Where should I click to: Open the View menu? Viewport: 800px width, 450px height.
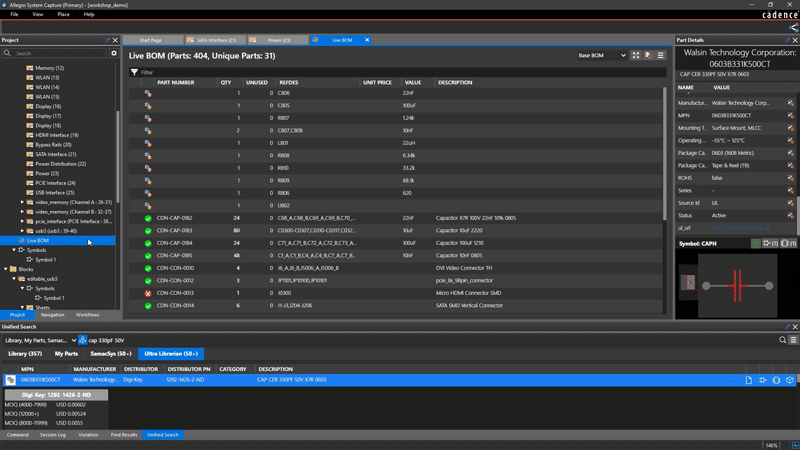[x=38, y=14]
